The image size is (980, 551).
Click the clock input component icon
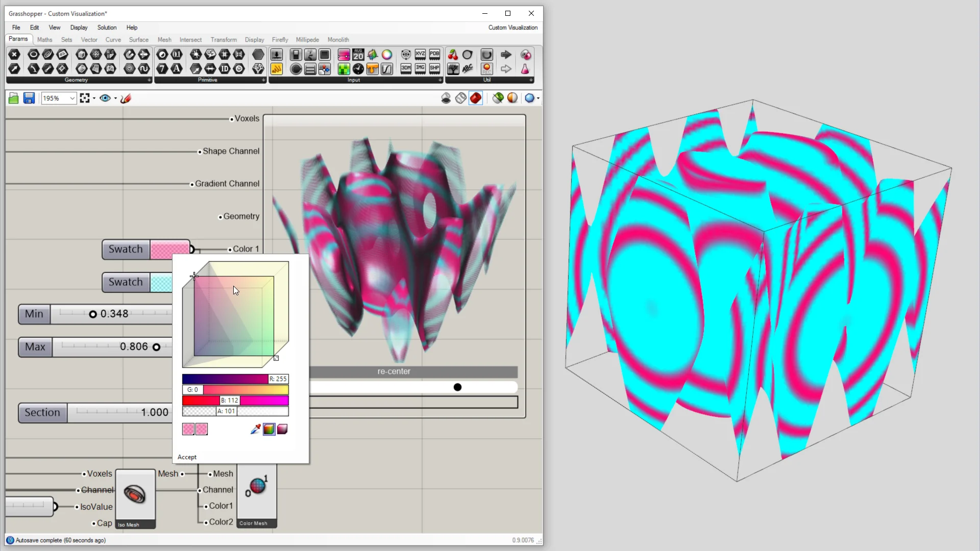point(358,69)
